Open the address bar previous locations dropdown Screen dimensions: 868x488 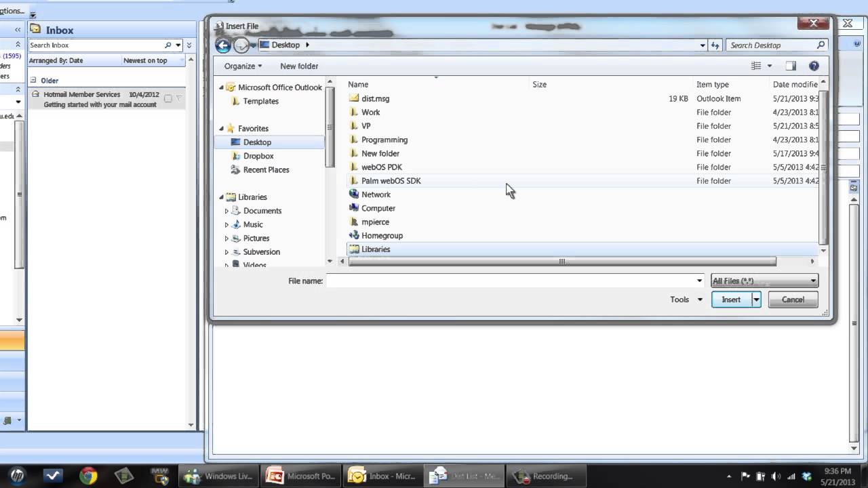click(x=703, y=45)
